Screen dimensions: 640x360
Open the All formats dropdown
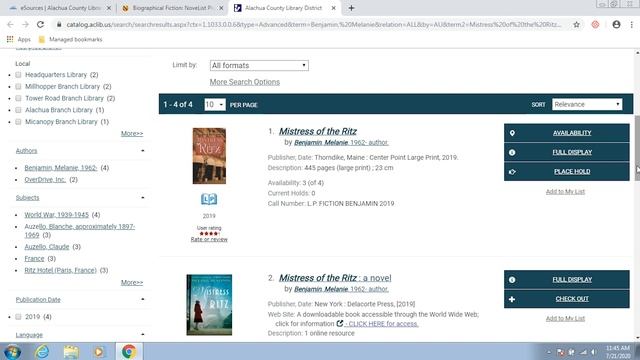pos(259,65)
